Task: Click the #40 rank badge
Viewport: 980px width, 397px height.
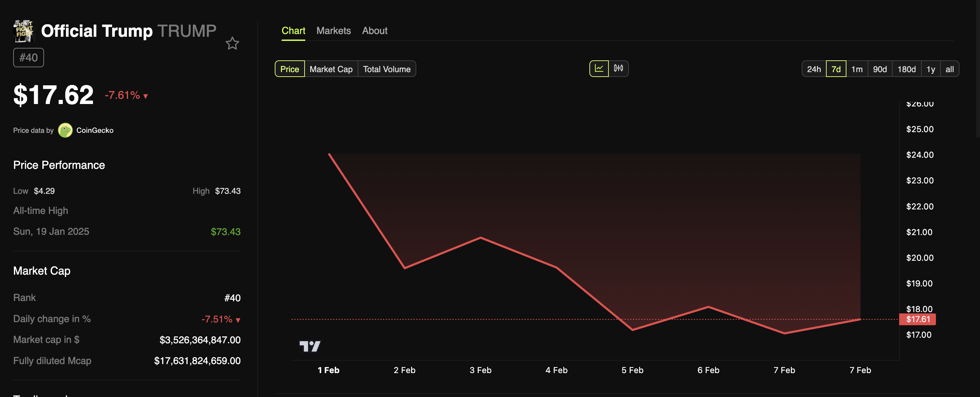Action: 28,58
